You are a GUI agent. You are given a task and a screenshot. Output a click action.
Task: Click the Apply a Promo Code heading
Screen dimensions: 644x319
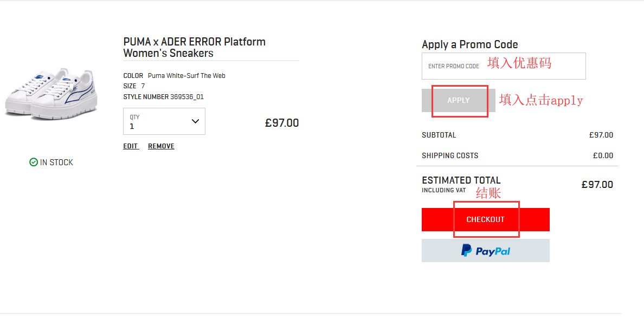(x=469, y=44)
